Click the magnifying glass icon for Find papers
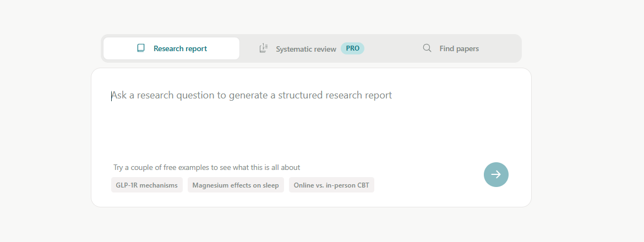The height and width of the screenshot is (242, 644). (427, 48)
